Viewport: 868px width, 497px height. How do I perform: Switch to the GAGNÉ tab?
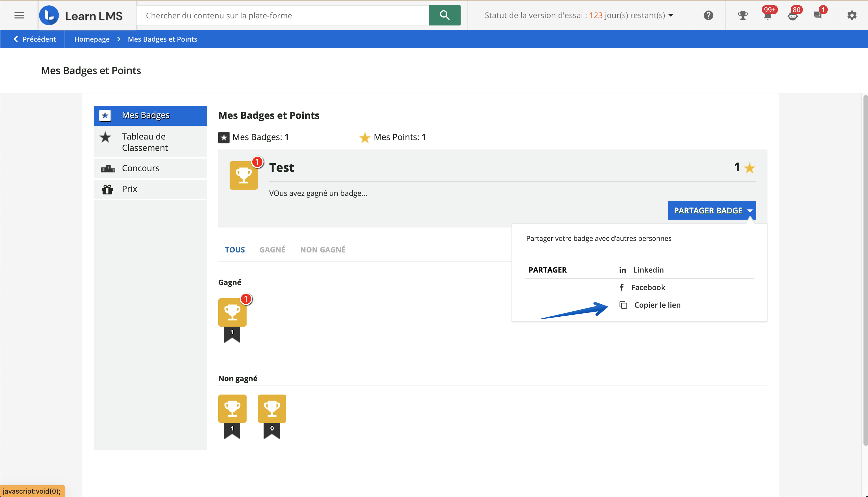(272, 250)
